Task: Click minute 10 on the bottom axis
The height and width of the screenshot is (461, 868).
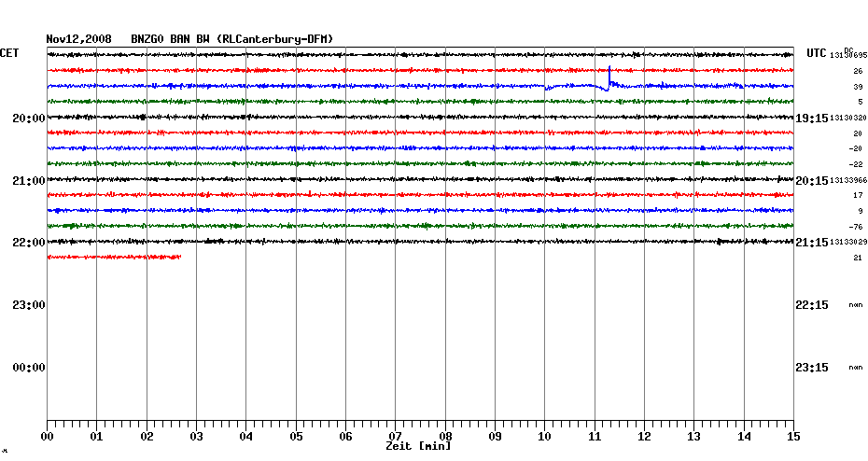Action: (x=544, y=436)
